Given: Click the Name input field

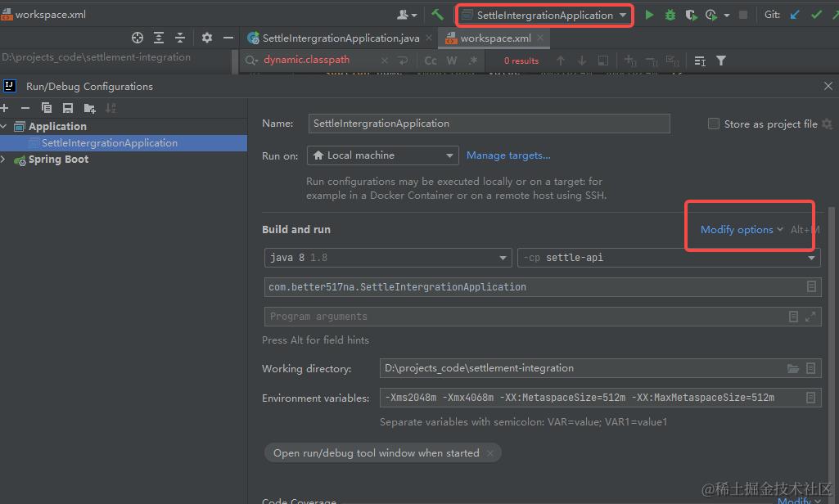Looking at the screenshot, I should coord(489,123).
